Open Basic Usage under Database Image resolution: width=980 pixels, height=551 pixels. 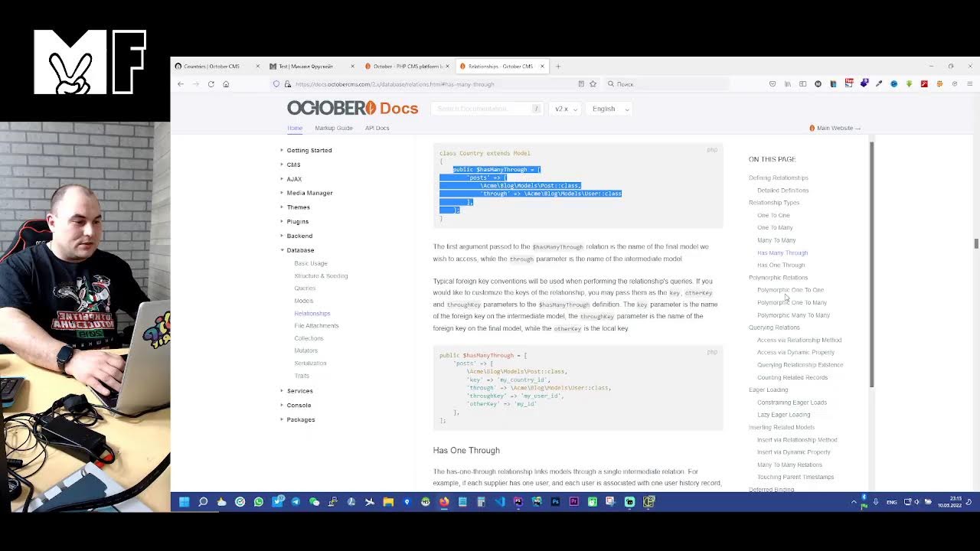click(x=311, y=263)
